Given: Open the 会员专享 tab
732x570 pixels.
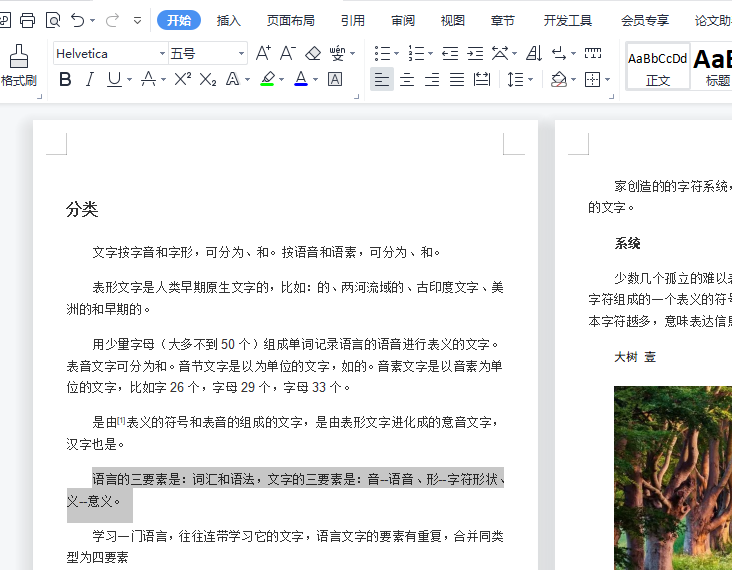Looking at the screenshot, I should [x=645, y=21].
